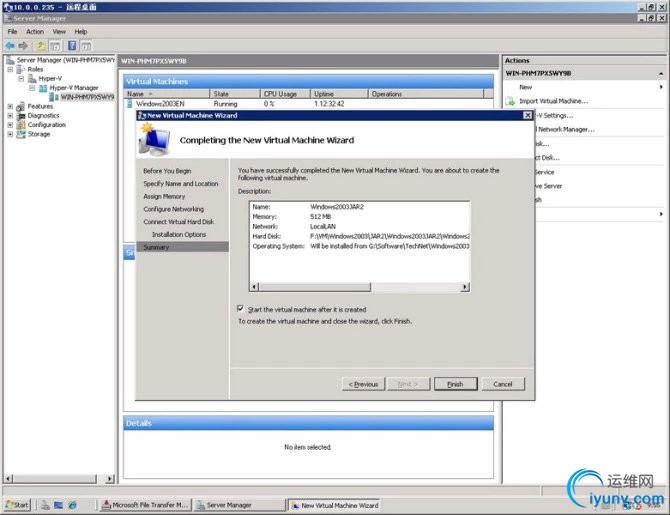Screen dimensions: 670x515
Task: Click the Forward arrow toolbar icon
Action: 23,45
